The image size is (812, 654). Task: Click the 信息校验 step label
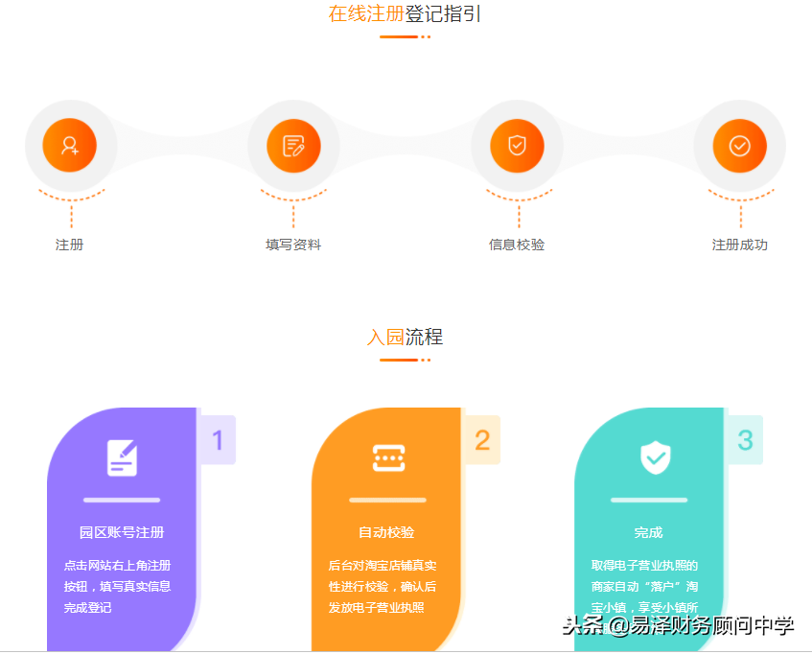(517, 245)
